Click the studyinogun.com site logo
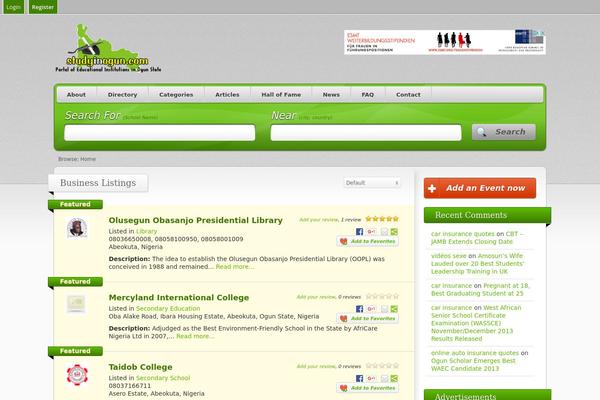The height and width of the screenshot is (400, 600). coord(108,48)
